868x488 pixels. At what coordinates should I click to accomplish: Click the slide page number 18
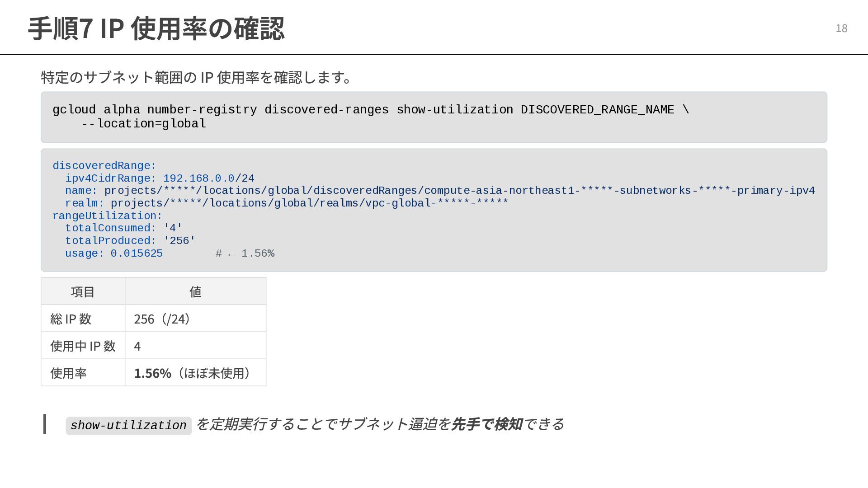click(841, 28)
